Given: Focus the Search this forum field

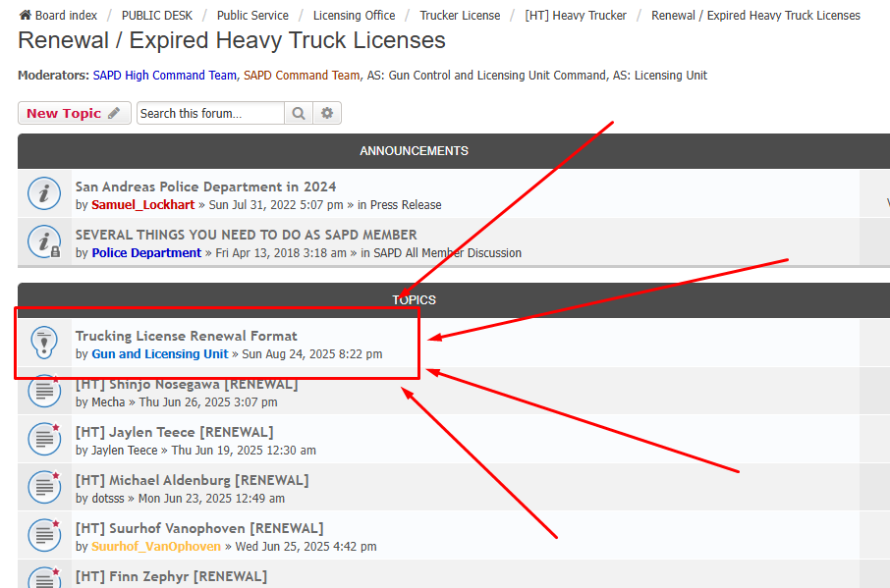Looking at the screenshot, I should point(210,113).
